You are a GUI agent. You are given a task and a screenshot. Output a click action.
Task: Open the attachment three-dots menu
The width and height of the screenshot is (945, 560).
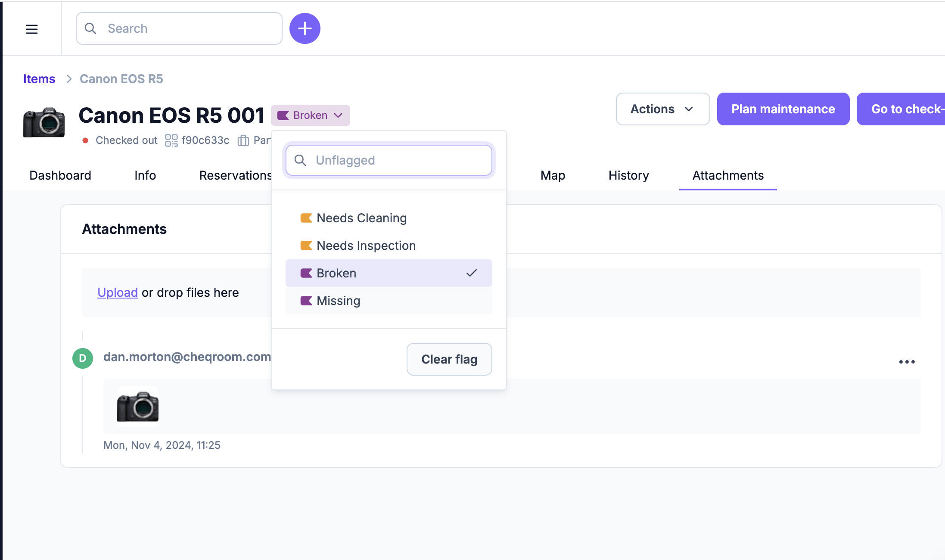(x=907, y=362)
